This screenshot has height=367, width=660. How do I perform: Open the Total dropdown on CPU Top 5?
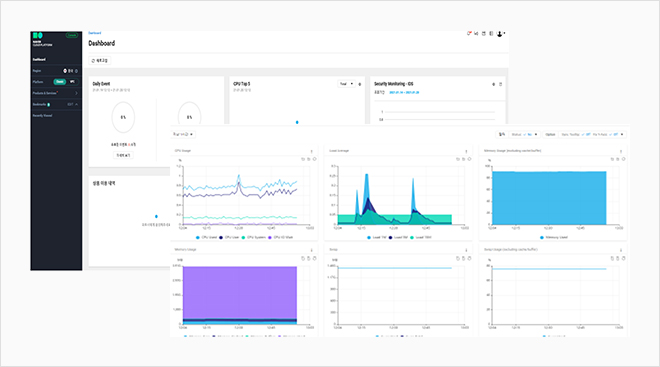[346, 84]
